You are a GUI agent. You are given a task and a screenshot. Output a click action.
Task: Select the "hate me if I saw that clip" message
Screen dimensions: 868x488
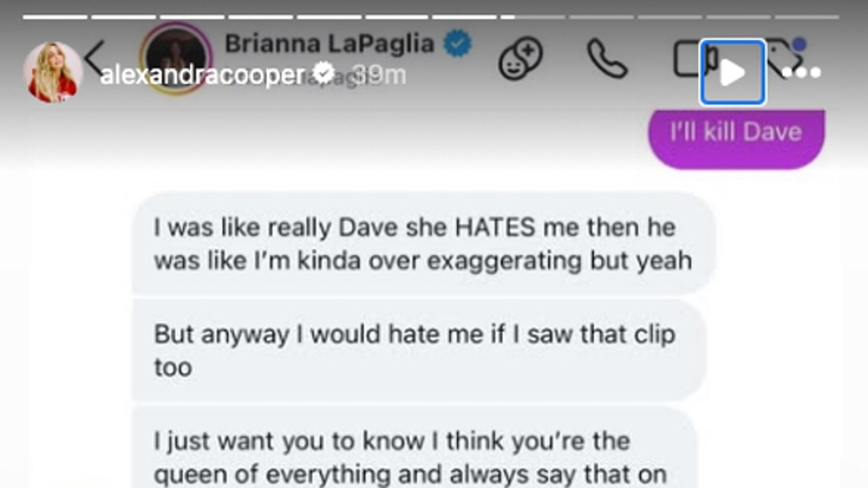(420, 350)
